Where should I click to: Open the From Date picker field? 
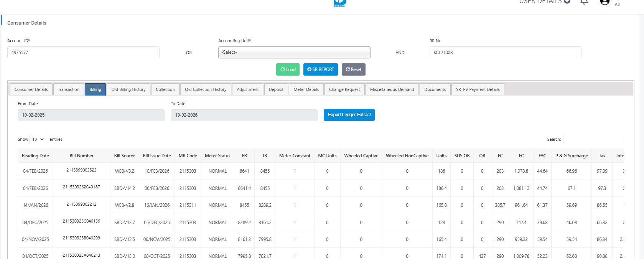91,115
